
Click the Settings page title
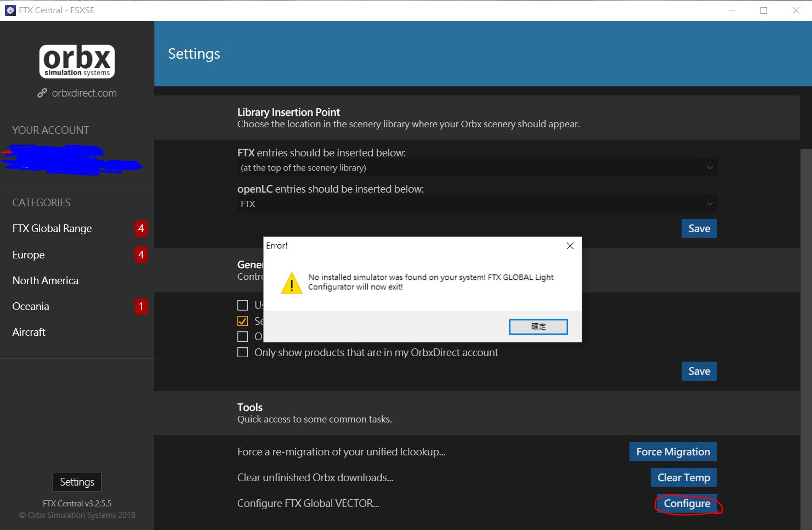[x=194, y=54]
